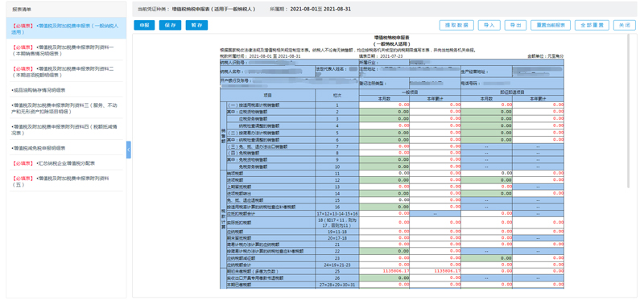Click the 关闭 button in top toolbar
The image size is (644, 300).
pos(625,25)
